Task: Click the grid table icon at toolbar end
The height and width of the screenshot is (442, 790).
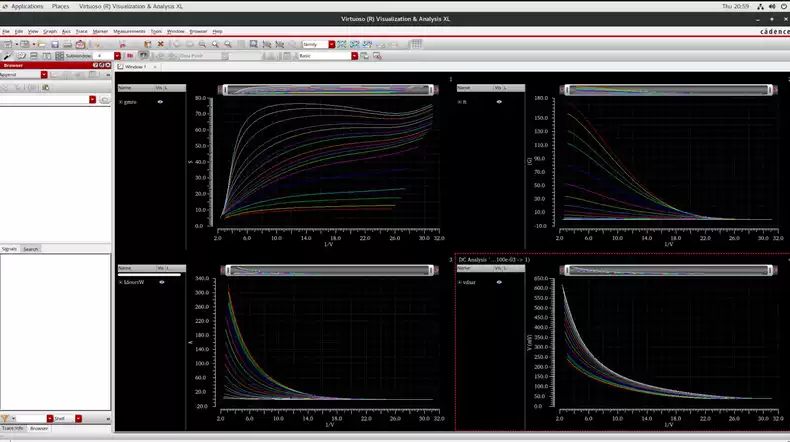Action: coord(416,44)
